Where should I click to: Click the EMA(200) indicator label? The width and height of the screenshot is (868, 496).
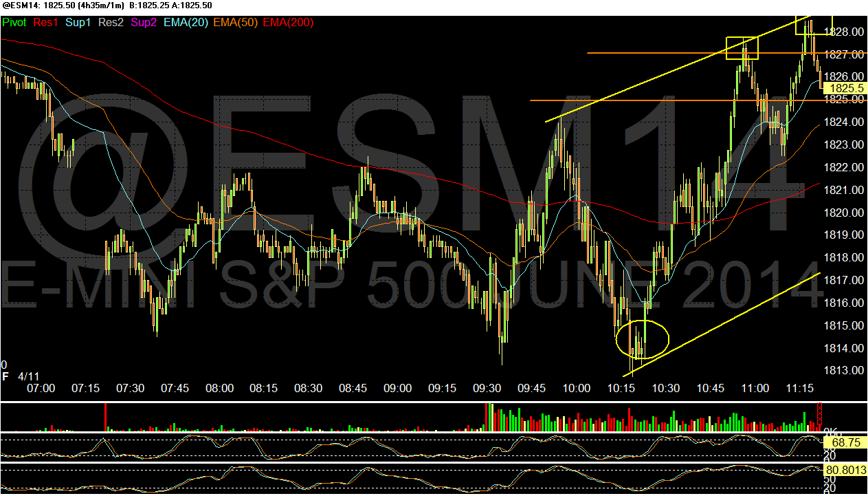pos(289,22)
